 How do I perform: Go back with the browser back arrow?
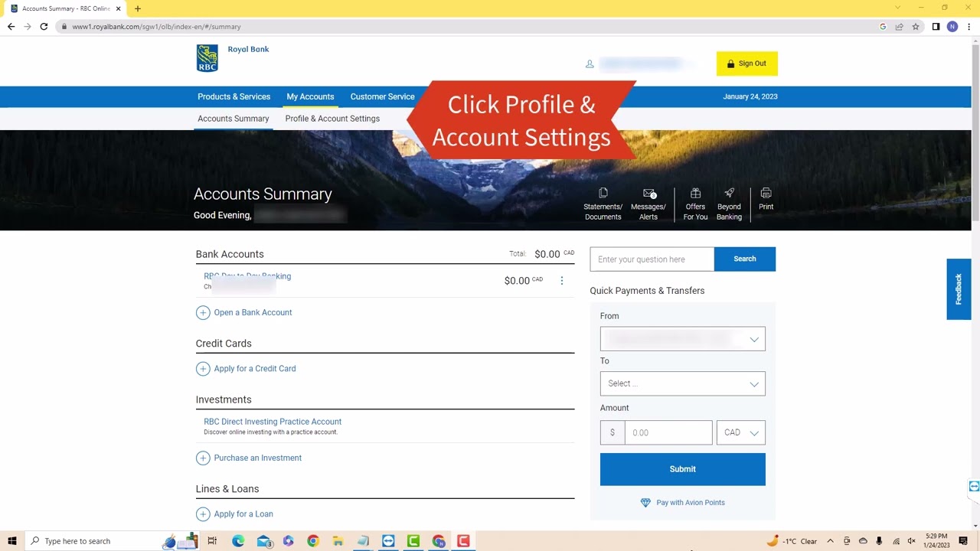pyautogui.click(x=11, y=27)
